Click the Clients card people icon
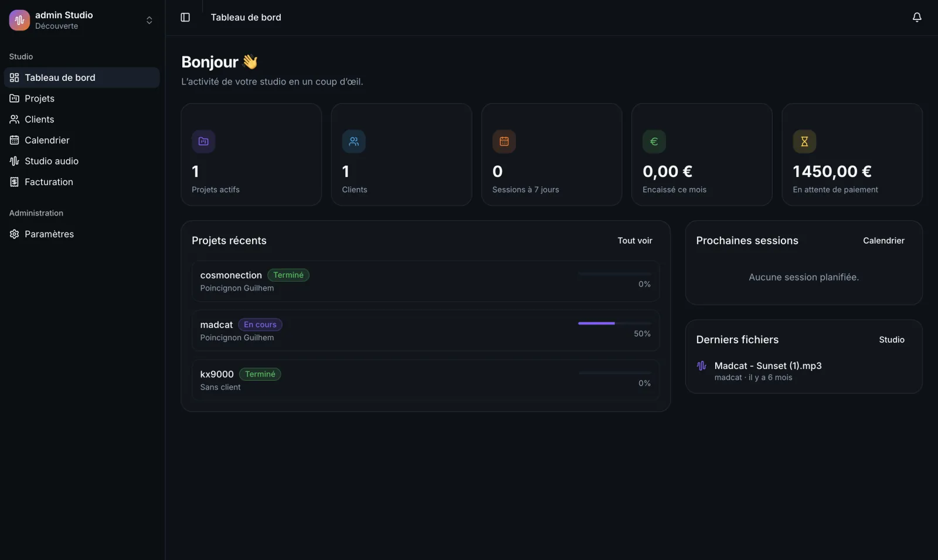The height and width of the screenshot is (560, 938). [x=354, y=141]
